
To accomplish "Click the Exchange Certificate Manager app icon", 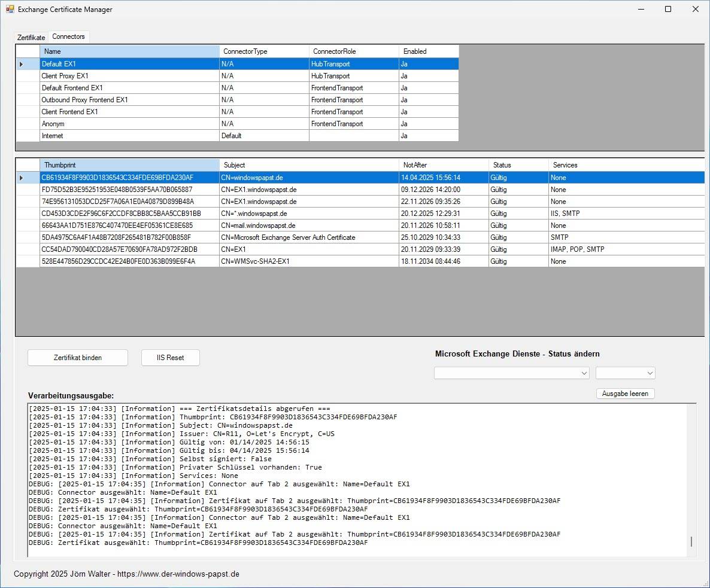I will 10,10.
